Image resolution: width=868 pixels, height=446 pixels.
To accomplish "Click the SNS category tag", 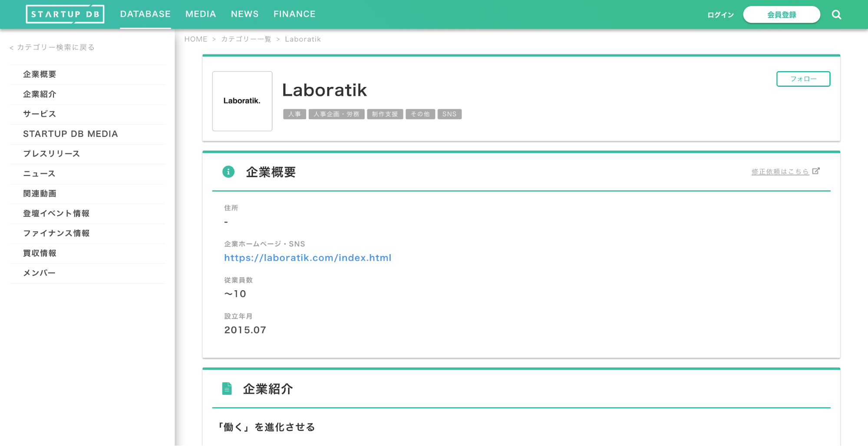I will (x=449, y=114).
